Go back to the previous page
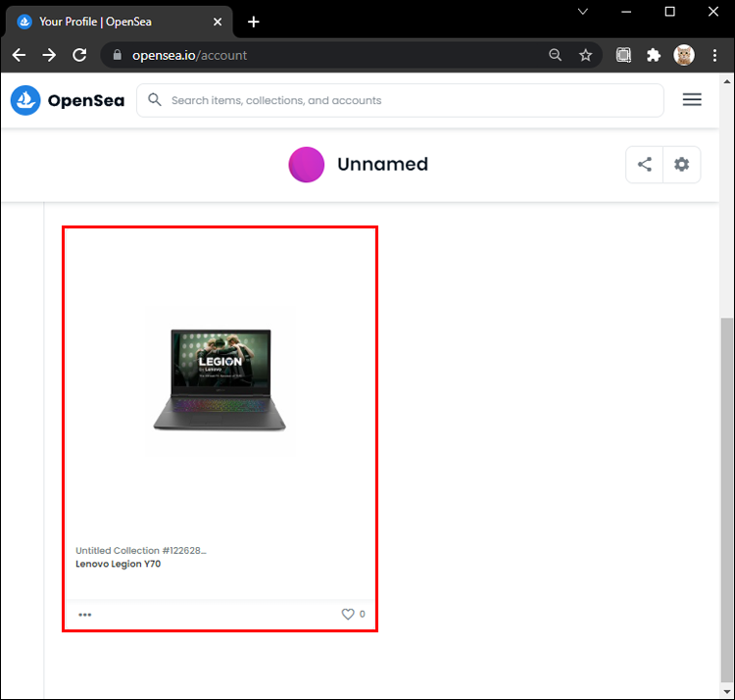 19,55
